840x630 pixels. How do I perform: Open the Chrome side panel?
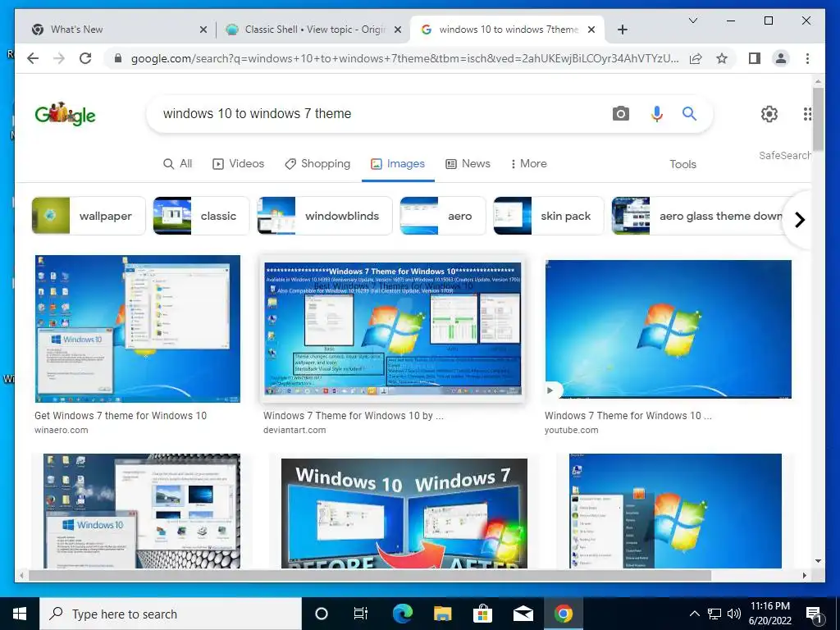point(755,58)
